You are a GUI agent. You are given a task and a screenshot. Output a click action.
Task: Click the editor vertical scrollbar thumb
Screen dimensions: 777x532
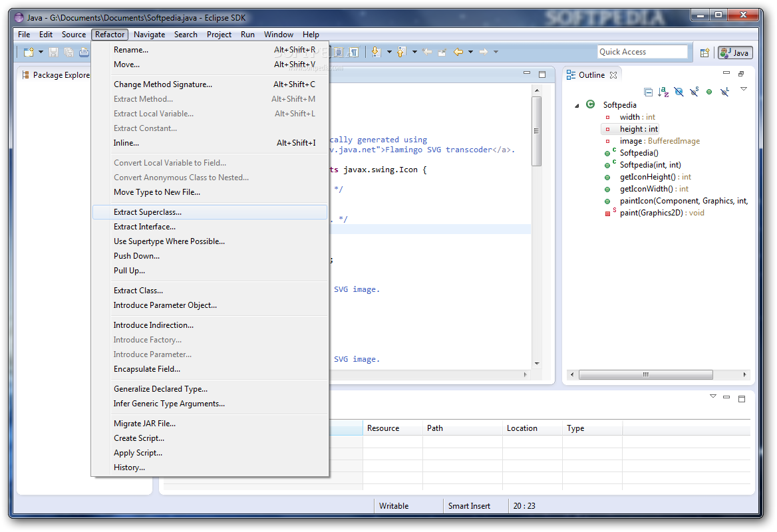click(x=537, y=131)
